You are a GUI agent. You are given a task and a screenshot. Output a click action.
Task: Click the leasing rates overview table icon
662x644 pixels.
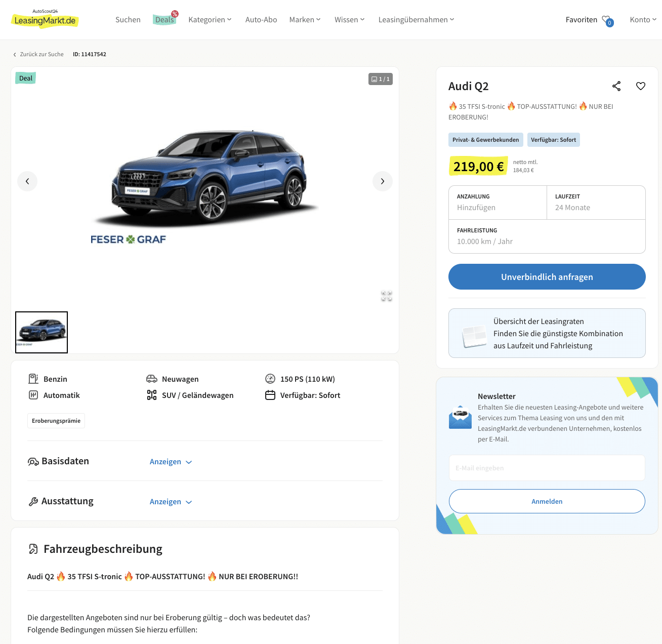pyautogui.click(x=474, y=336)
